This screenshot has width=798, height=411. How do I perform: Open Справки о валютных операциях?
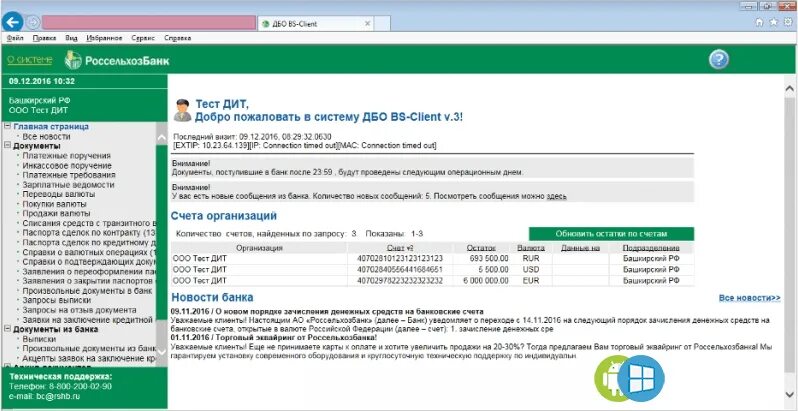click(89, 252)
